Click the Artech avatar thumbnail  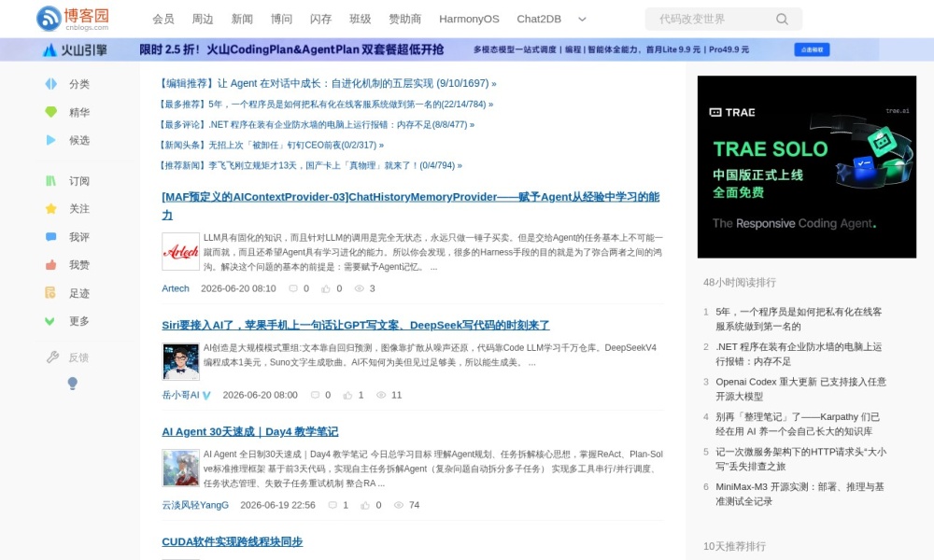[181, 252]
